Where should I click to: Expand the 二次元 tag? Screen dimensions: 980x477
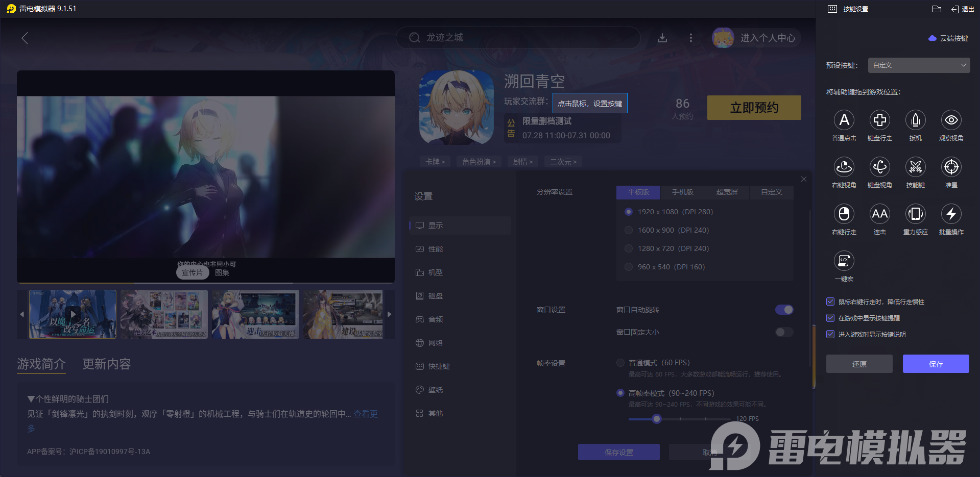click(563, 162)
